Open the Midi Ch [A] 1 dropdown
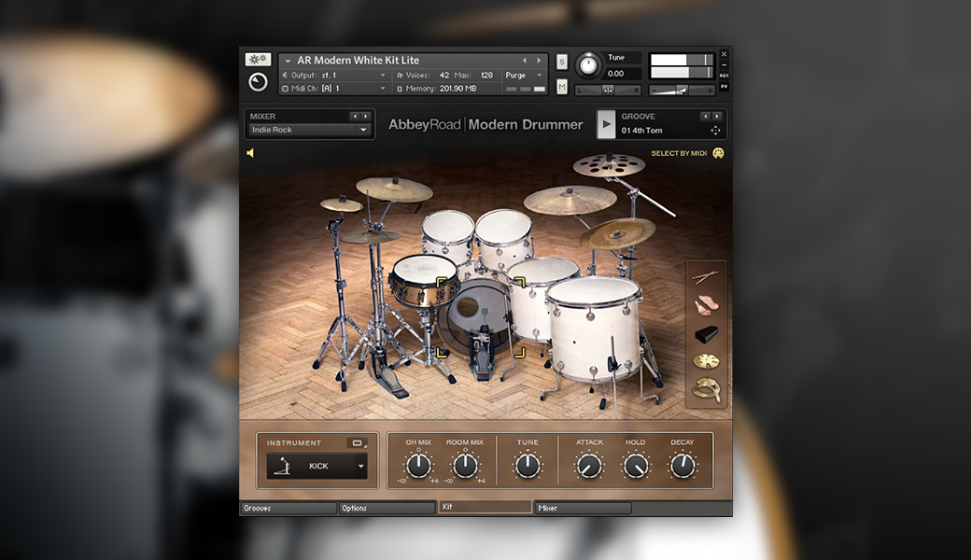971x560 pixels. [x=334, y=89]
